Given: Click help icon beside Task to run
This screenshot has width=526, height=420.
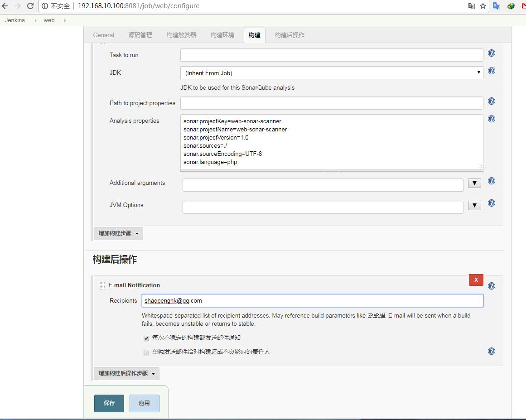Looking at the screenshot, I should pos(491,53).
